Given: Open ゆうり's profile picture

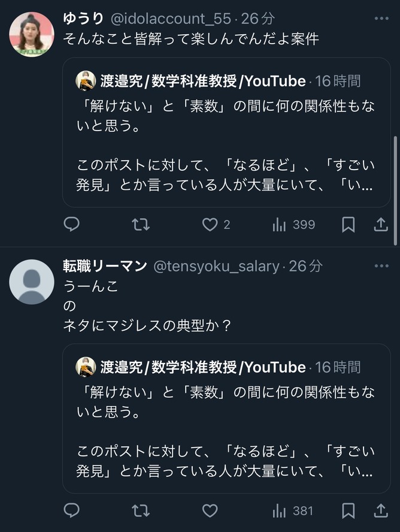Looking at the screenshot, I should (x=32, y=34).
